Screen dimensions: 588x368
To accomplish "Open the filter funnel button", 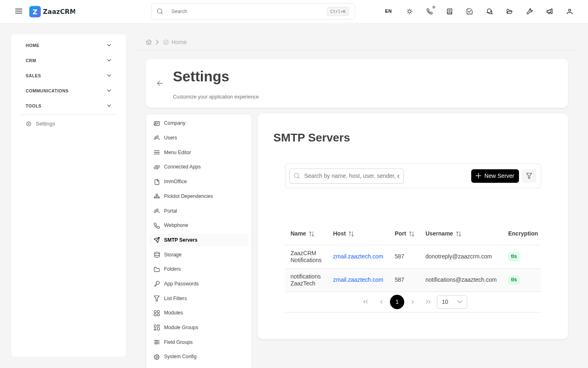I will 529,176.
